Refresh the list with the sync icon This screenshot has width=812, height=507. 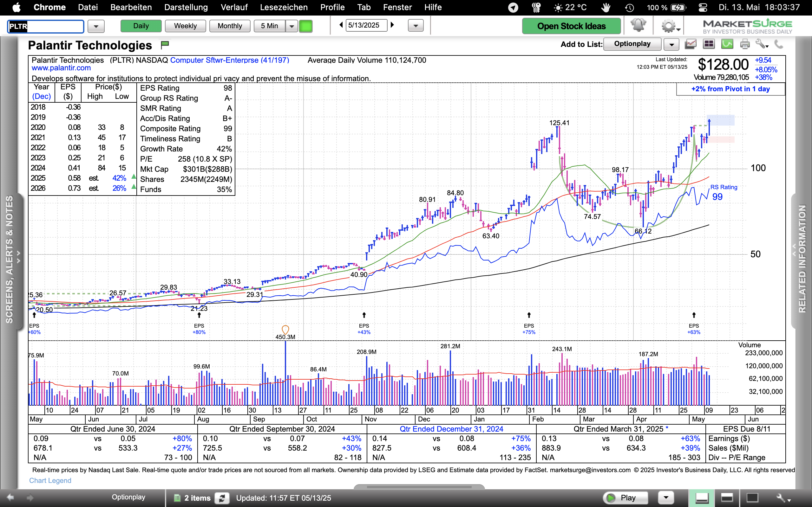click(x=222, y=498)
